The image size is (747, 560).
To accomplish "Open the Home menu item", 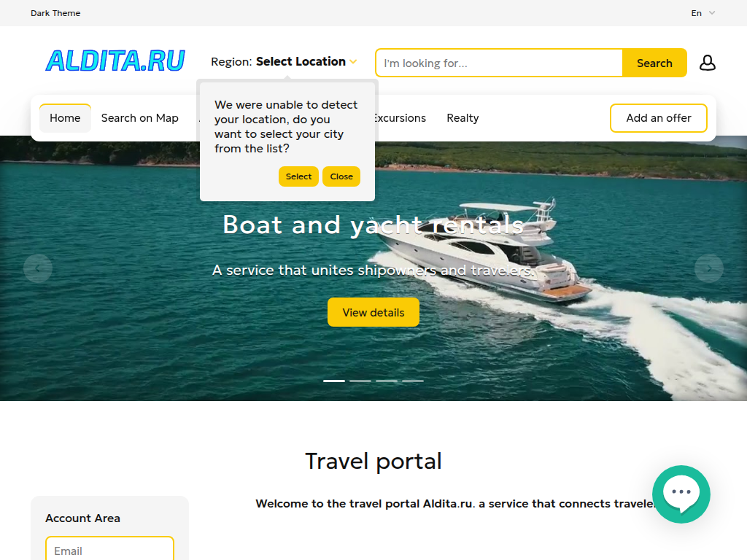I will pos(65,118).
